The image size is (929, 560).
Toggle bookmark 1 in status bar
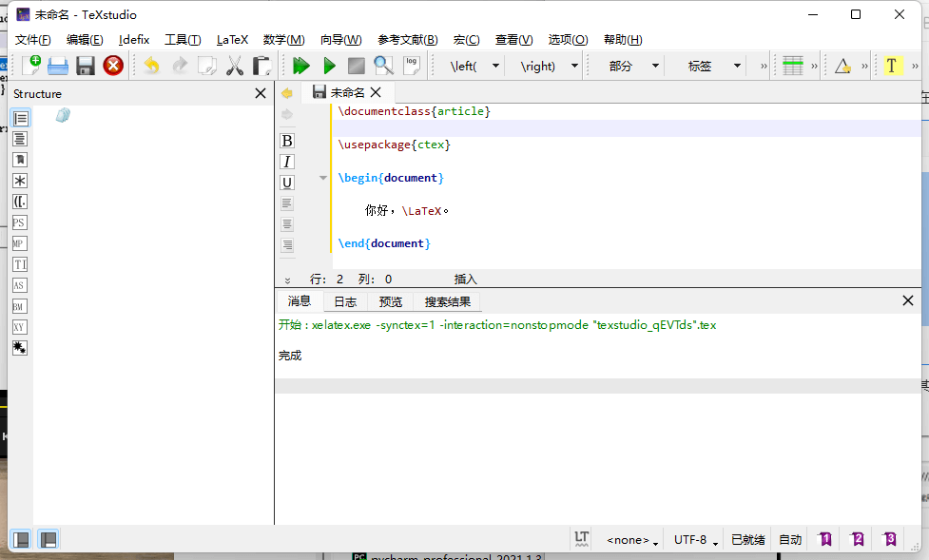824,539
